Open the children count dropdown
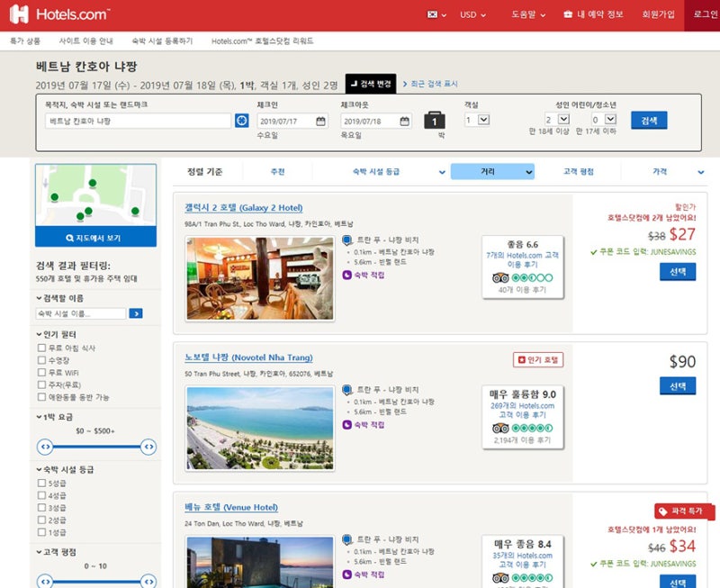This screenshot has height=588, width=720. click(x=604, y=120)
